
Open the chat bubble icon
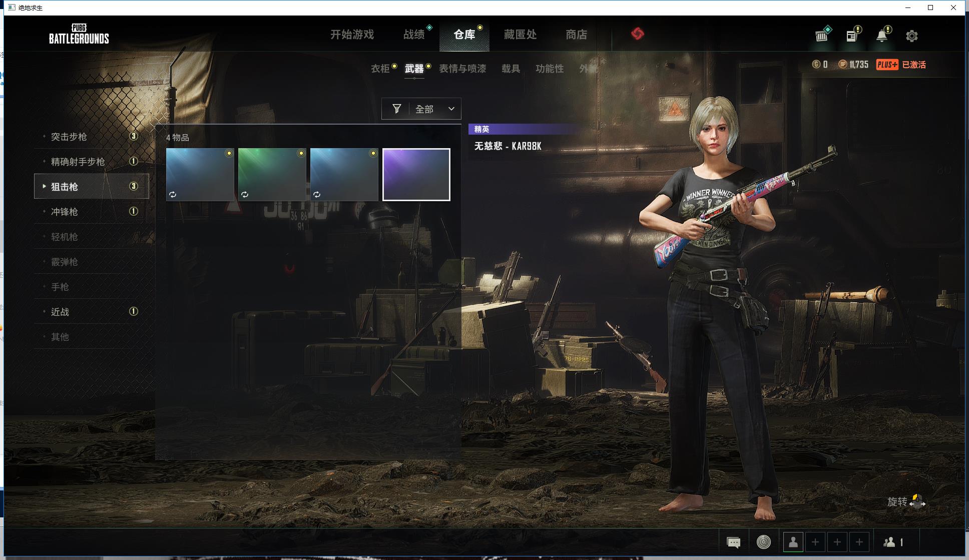point(733,542)
